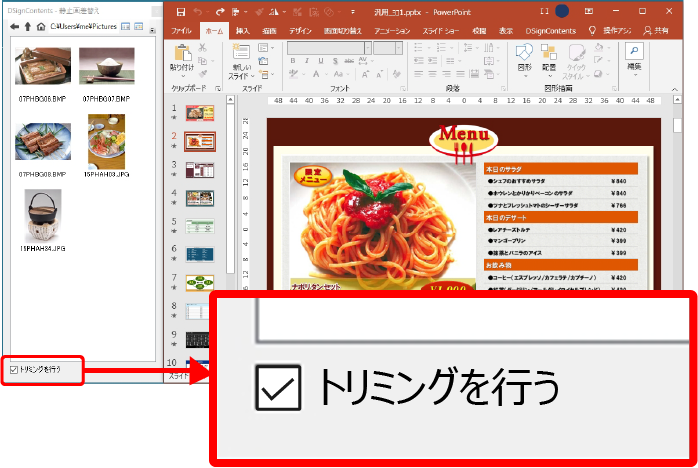
Task: Switch to the 挿入 tab
Action: 243,31
